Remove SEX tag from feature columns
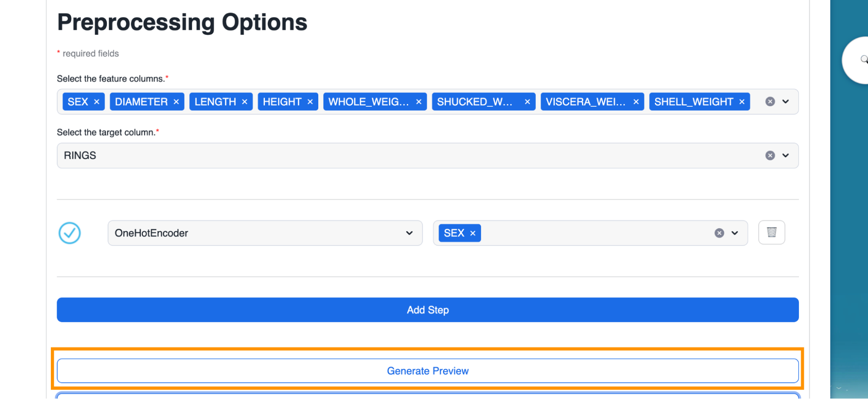 tap(97, 102)
